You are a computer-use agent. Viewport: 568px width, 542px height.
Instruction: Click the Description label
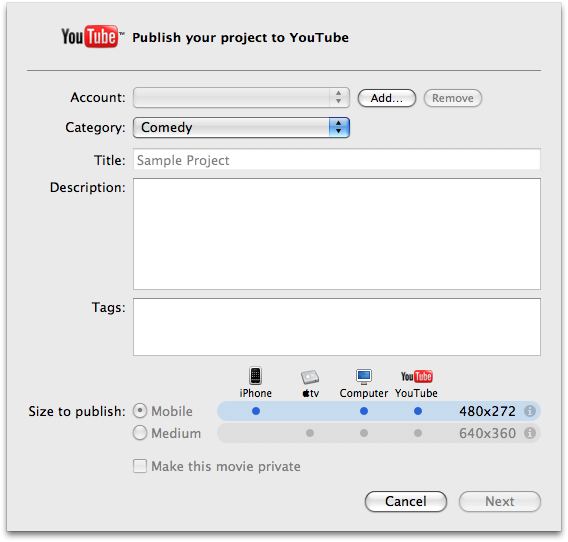[88, 188]
